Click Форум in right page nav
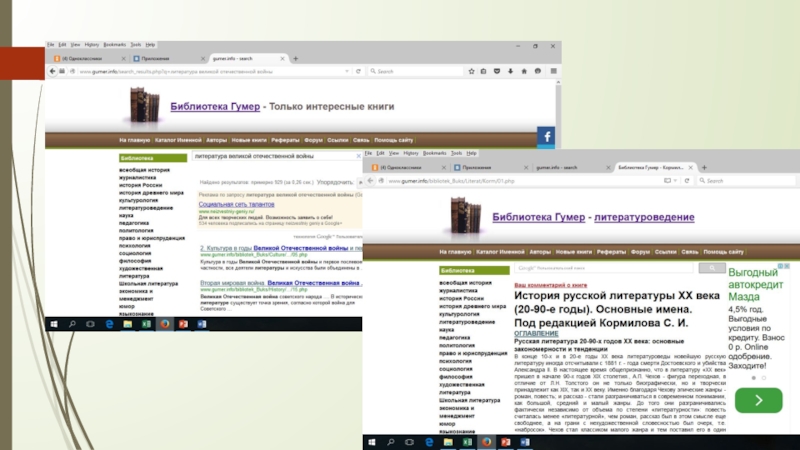 640,252
